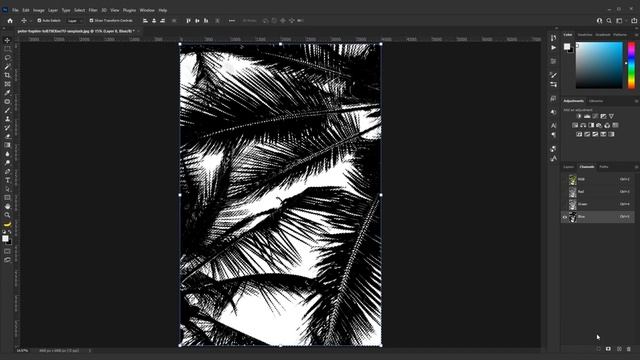Select the Eraser tool

click(x=7, y=136)
